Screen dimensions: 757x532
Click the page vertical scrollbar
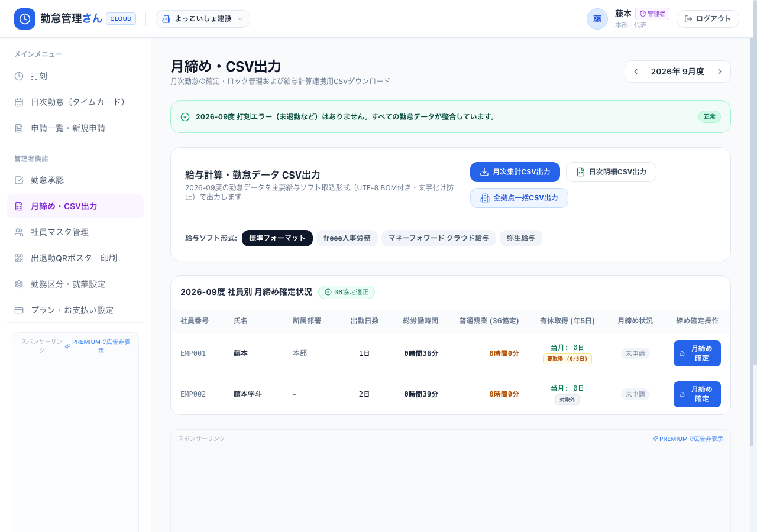pos(752,242)
